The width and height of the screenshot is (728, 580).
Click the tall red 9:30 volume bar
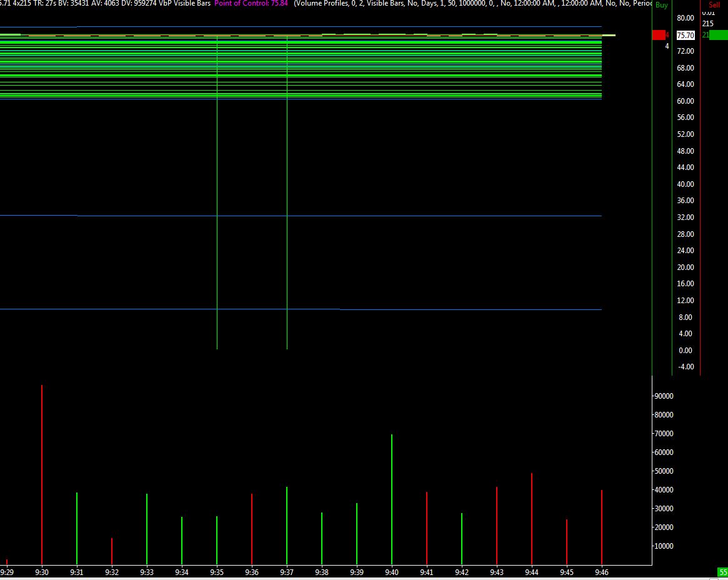[42, 474]
